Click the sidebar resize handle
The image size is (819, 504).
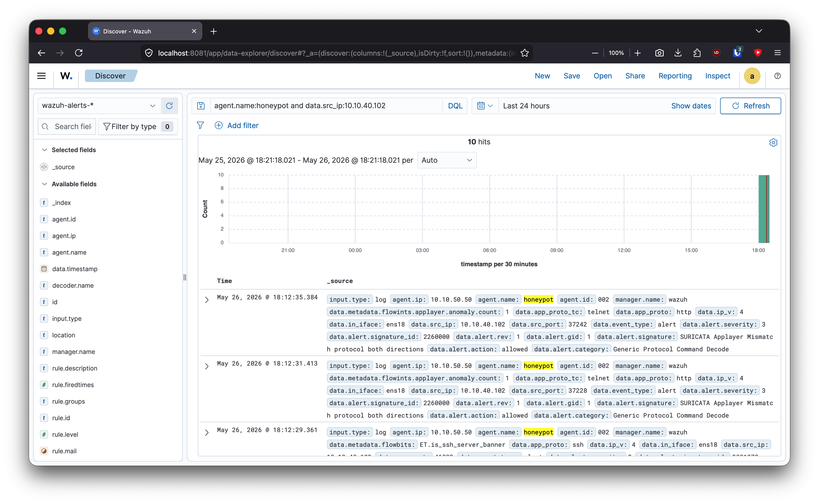185,277
